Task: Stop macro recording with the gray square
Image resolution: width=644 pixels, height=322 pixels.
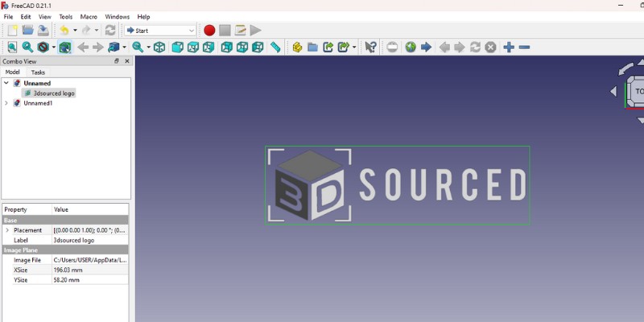Action: 225,31
